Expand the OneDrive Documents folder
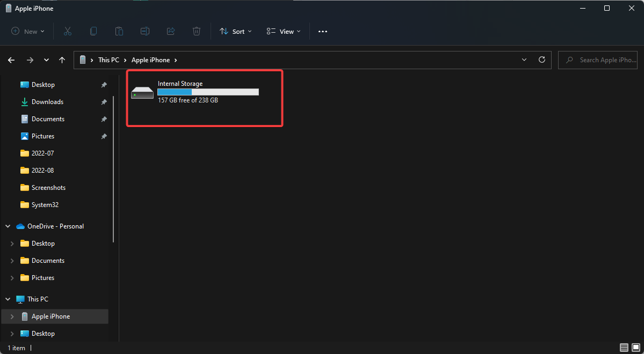644x354 pixels. point(12,261)
